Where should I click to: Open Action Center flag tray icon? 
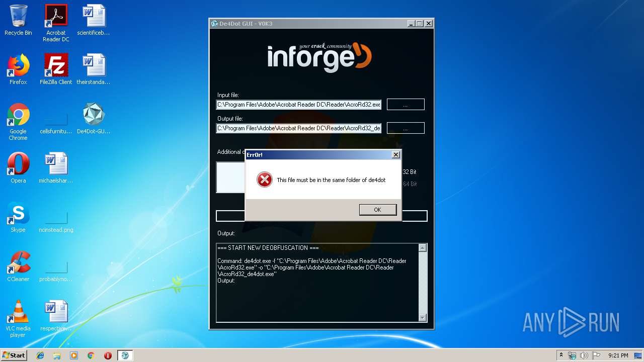tap(596, 355)
